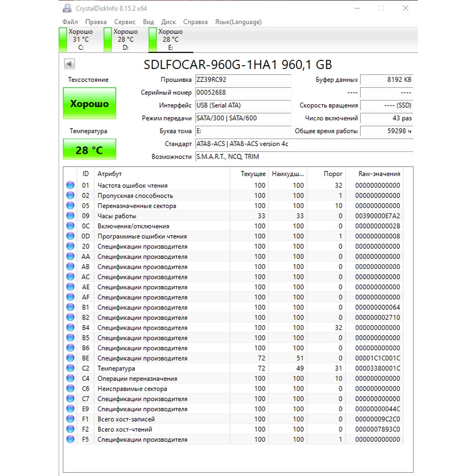Click the status orb for attribute 0D

click(70, 236)
